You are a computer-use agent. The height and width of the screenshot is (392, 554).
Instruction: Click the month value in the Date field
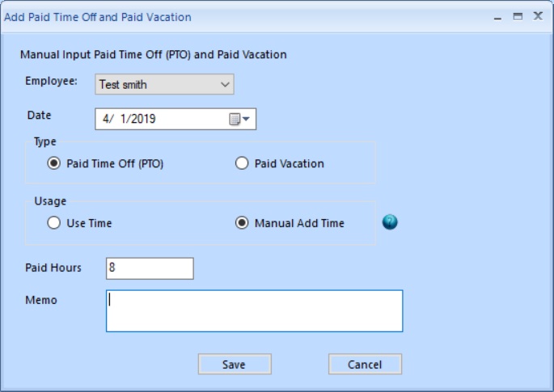click(105, 119)
